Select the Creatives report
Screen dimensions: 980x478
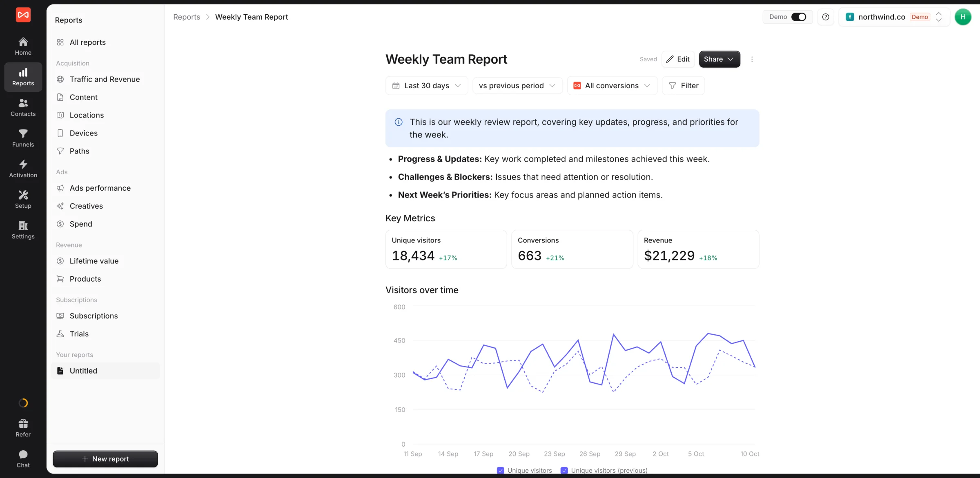[x=105, y=206]
